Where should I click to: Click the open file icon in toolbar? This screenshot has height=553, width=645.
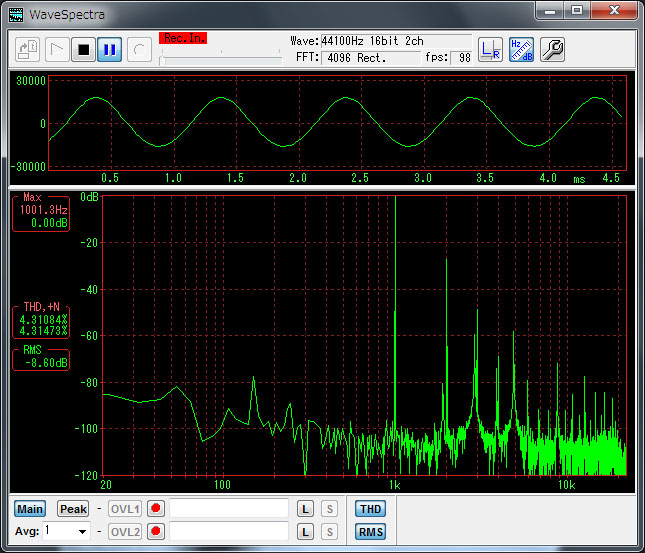point(28,50)
